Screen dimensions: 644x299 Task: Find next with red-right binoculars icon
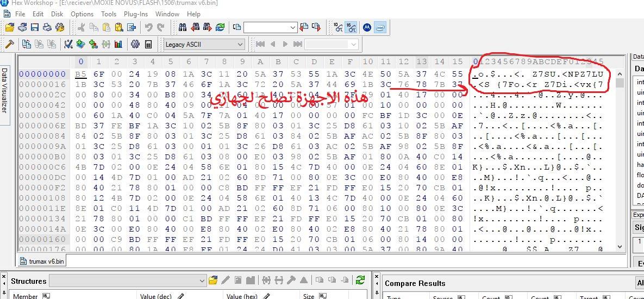pos(208,28)
